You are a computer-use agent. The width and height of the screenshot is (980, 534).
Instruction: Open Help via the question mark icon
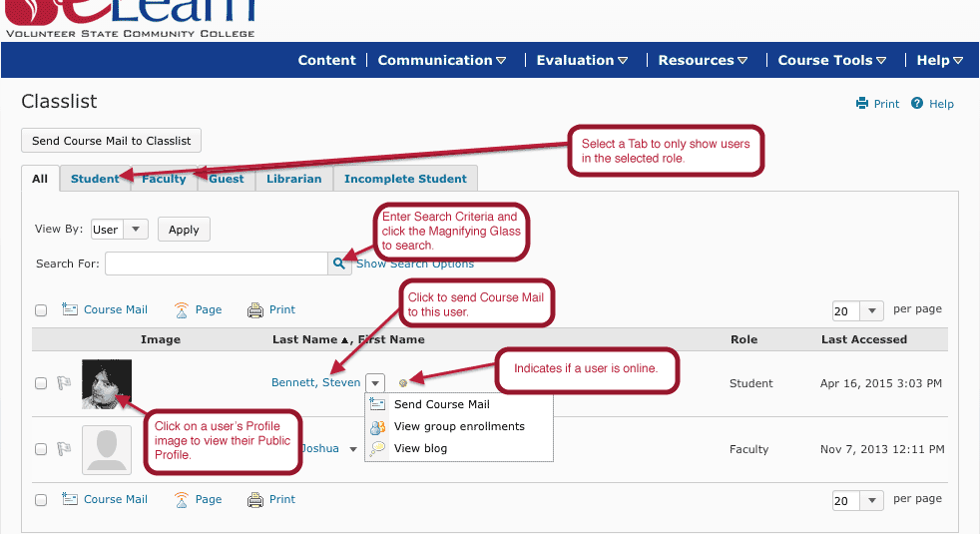(918, 104)
